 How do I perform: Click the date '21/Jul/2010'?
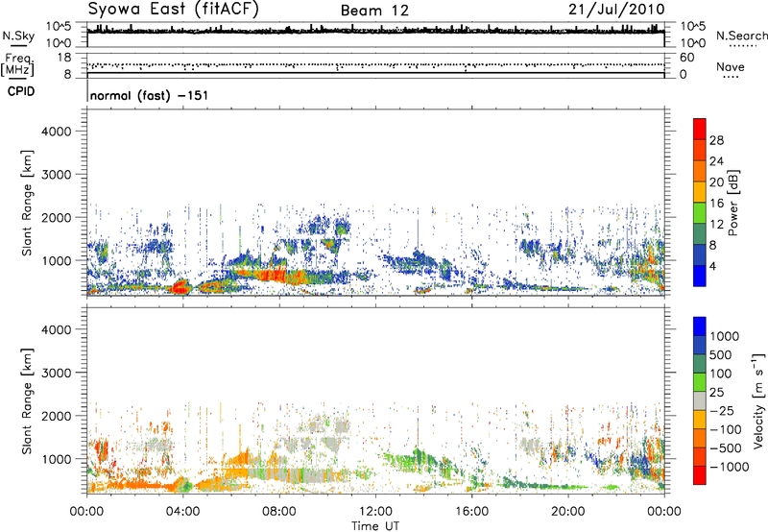tap(616, 9)
